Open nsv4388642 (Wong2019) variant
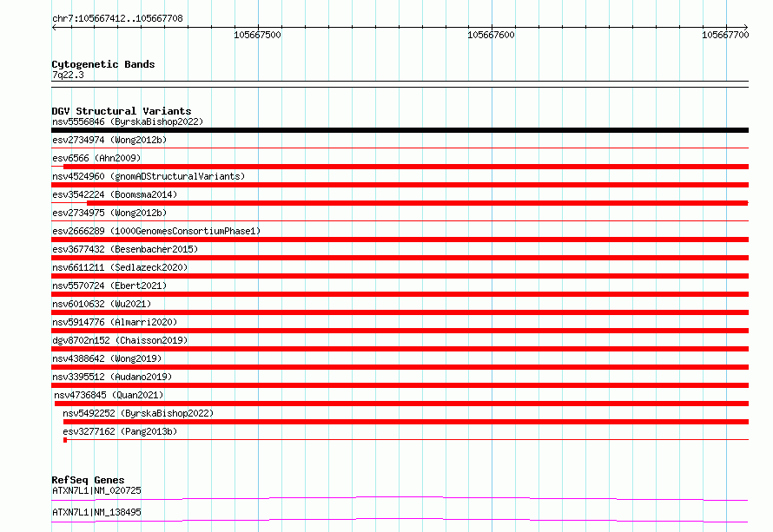This screenshot has width=773, height=532. pos(107,358)
